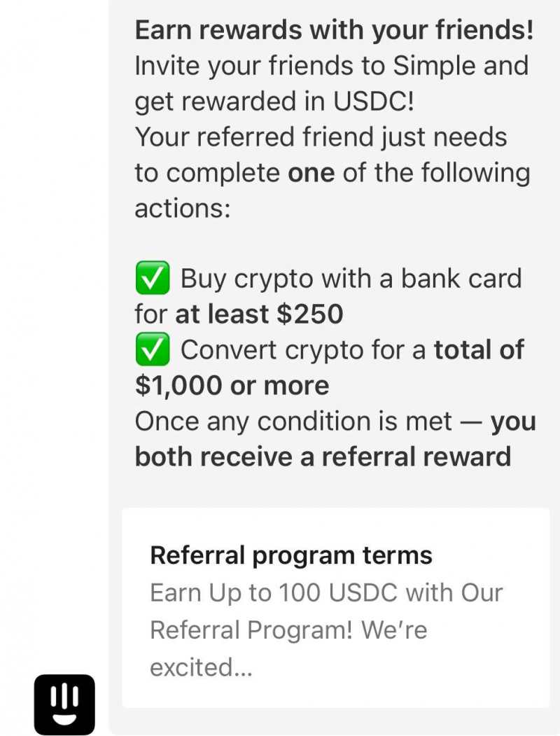Screen dimensions: 560x736
Task: Click the word "actions:" in the message
Action: coord(182,208)
